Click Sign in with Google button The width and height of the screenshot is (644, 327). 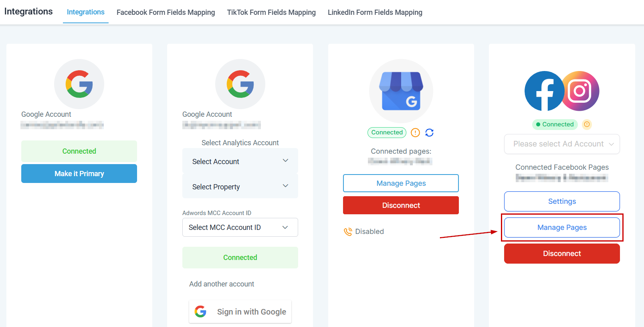[x=240, y=312]
